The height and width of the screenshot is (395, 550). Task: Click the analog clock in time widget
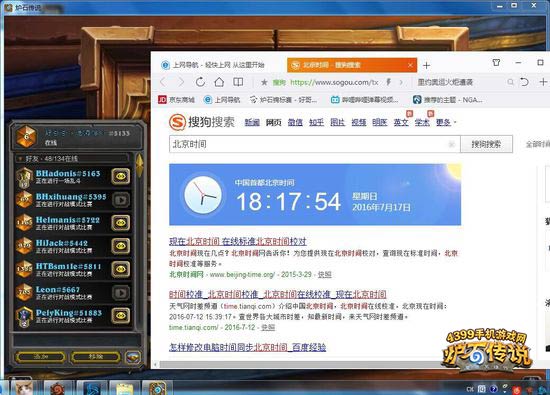[203, 195]
